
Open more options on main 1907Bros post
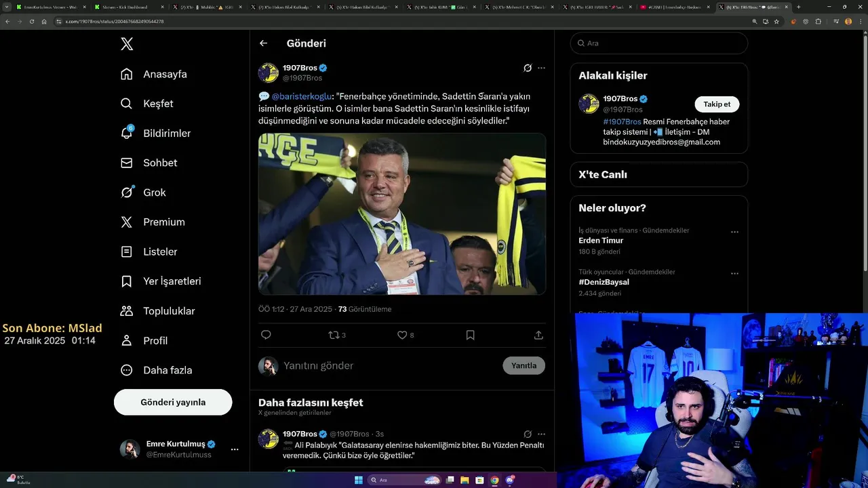(x=541, y=68)
